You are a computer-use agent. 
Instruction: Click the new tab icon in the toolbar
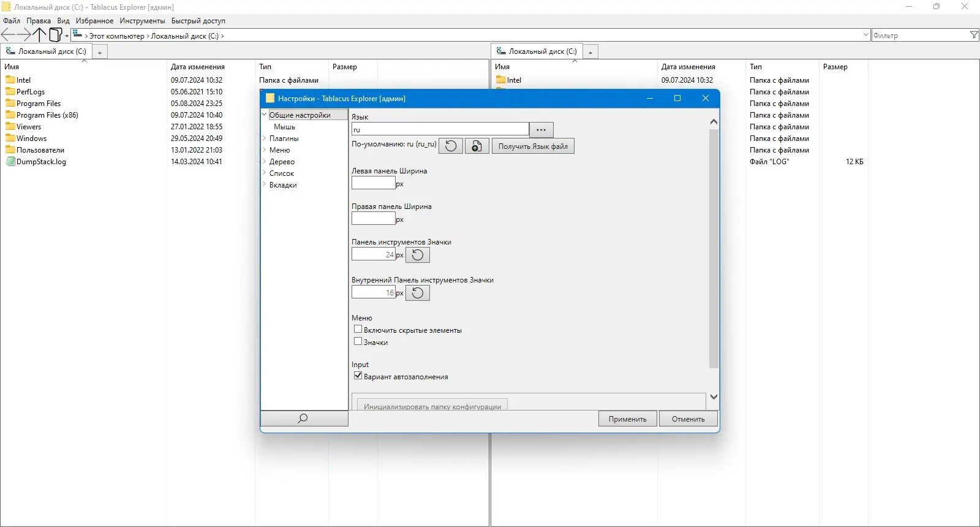tap(56, 35)
